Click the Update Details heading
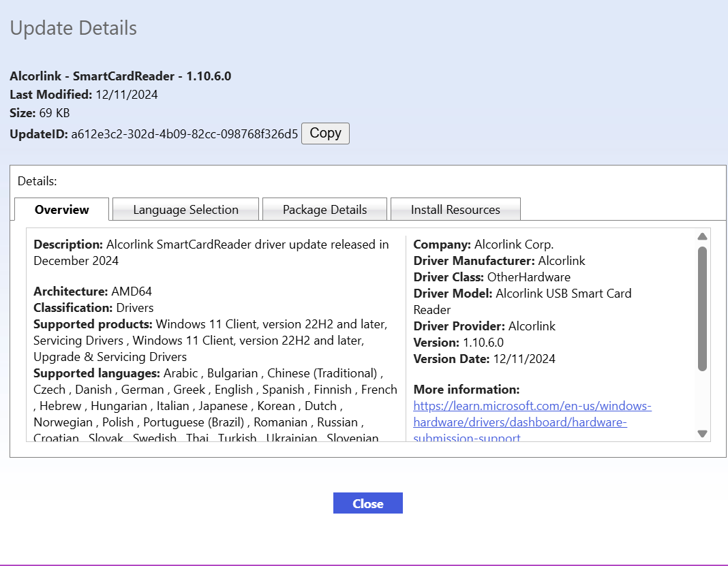Image resolution: width=728 pixels, height=566 pixels. [x=74, y=28]
